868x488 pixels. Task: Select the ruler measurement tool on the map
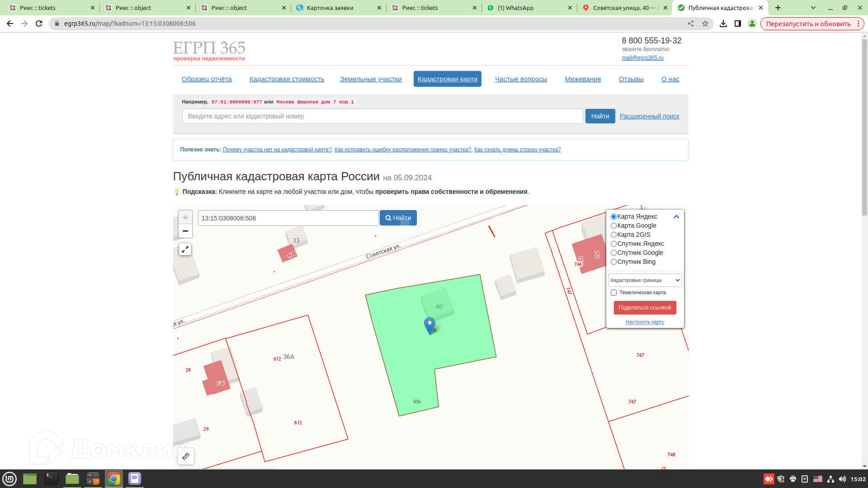point(186,456)
